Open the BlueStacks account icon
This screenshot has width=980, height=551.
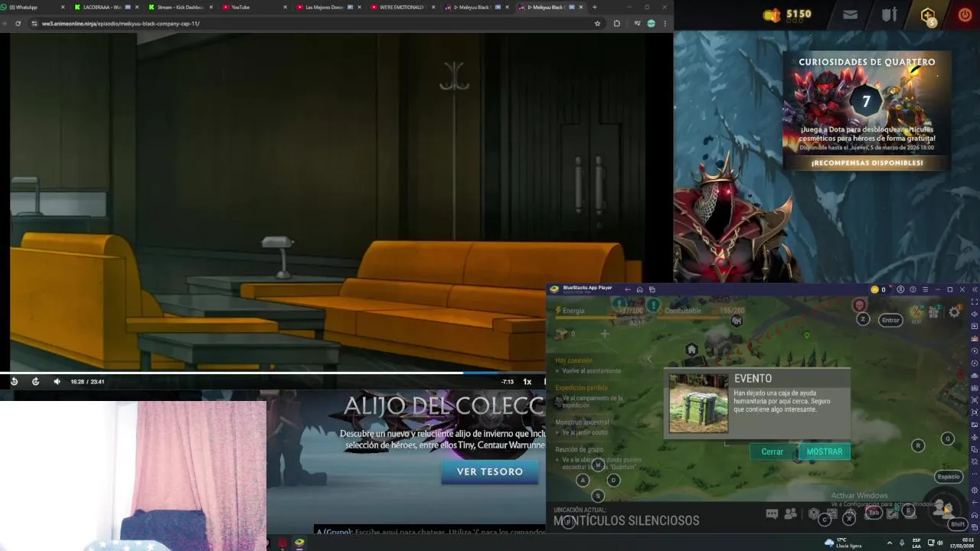coord(900,289)
